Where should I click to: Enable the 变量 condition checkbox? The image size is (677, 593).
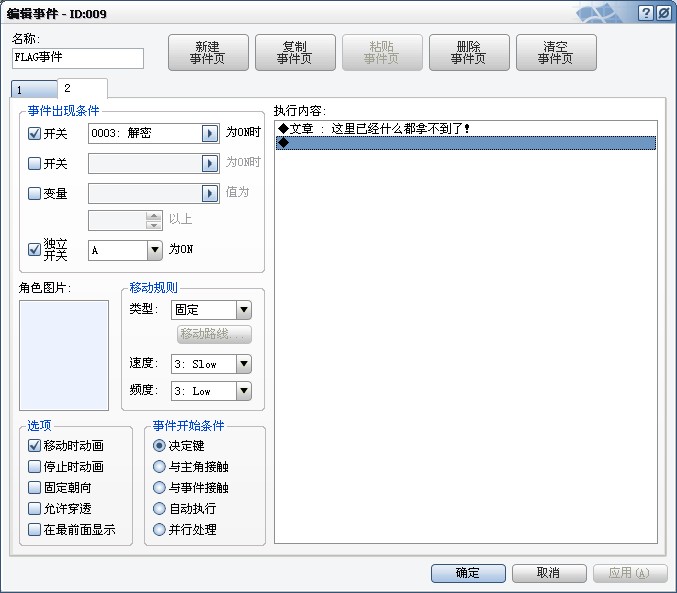click(x=34, y=193)
